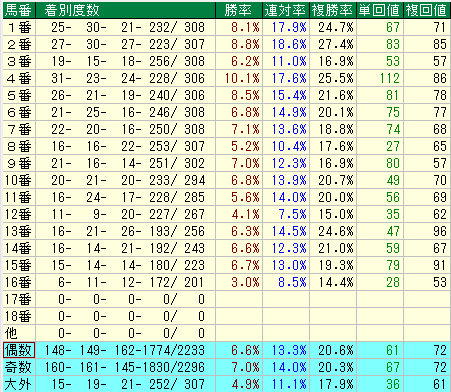Click the 複勝率 column header
The width and height of the screenshot is (451, 392).
(333, 10)
